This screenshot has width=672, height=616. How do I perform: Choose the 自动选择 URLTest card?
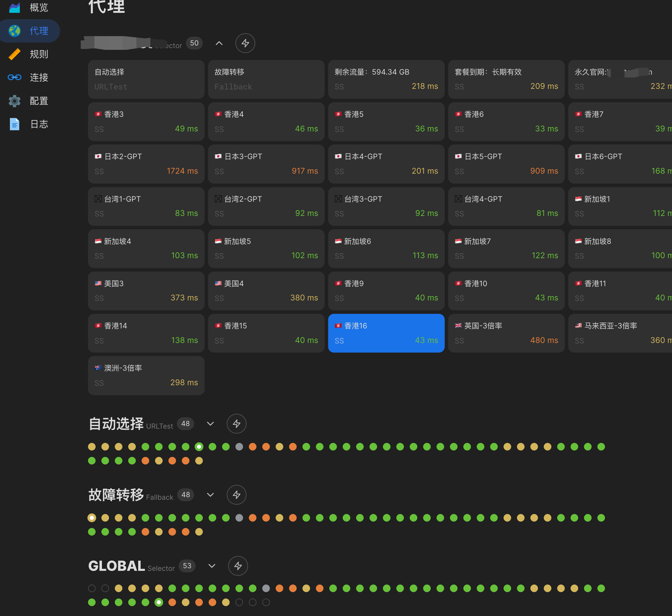coord(146,79)
